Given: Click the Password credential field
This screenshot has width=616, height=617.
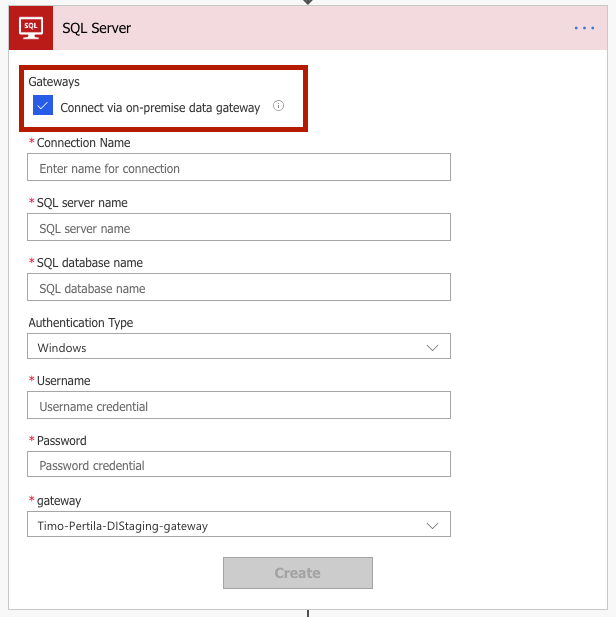Looking at the screenshot, I should tap(239, 464).
